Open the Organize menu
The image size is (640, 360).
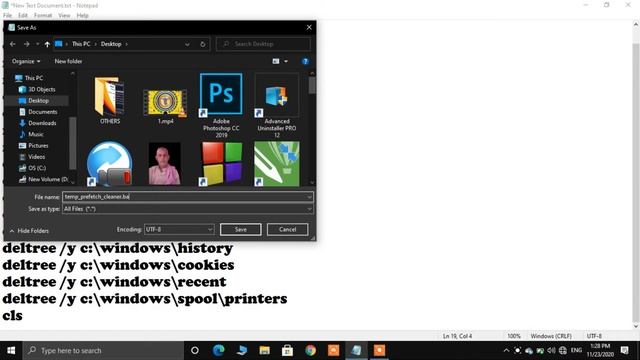[26, 61]
